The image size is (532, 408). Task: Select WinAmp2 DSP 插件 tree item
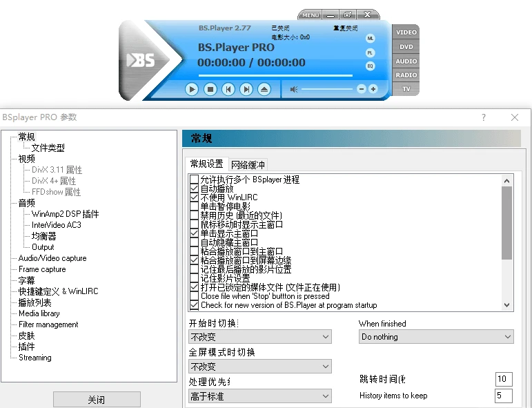(x=65, y=214)
